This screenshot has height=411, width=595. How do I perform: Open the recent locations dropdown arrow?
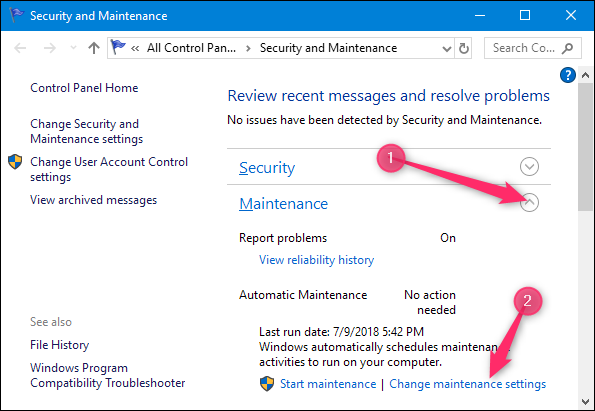pyautogui.click(x=73, y=48)
